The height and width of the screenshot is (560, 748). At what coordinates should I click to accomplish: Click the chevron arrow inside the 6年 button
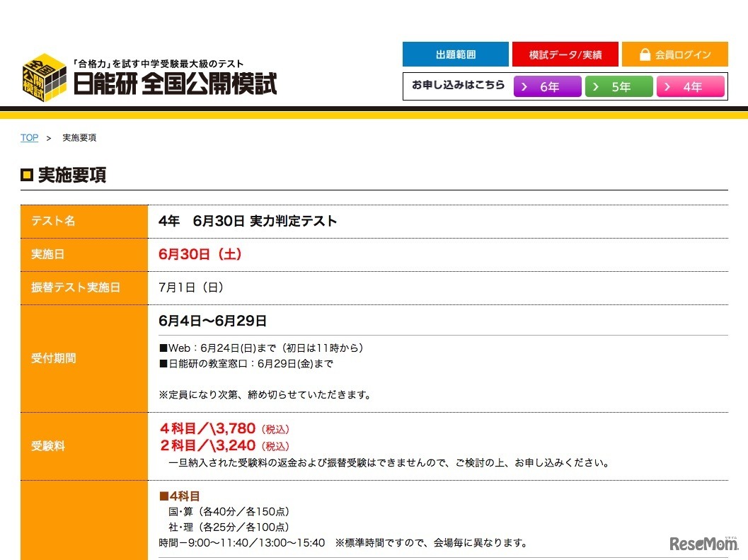(x=524, y=86)
